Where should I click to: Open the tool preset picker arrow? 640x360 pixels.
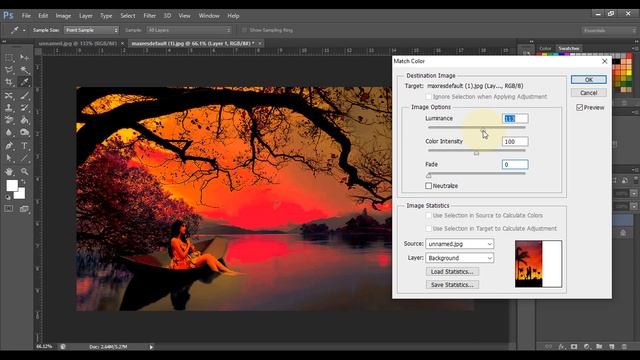point(24,30)
